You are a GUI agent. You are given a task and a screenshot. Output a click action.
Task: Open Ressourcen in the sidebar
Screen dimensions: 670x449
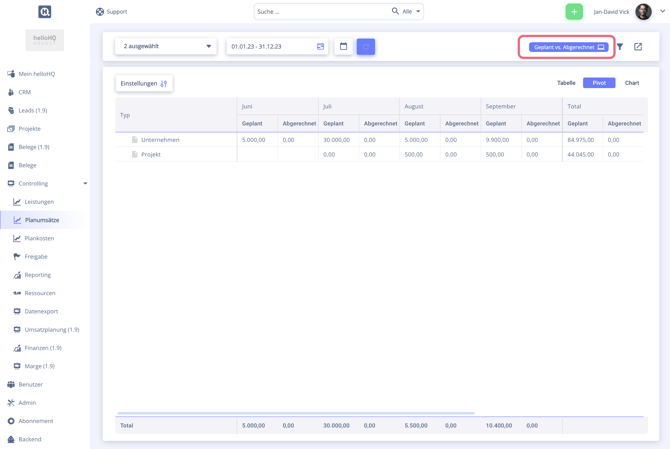coord(40,293)
